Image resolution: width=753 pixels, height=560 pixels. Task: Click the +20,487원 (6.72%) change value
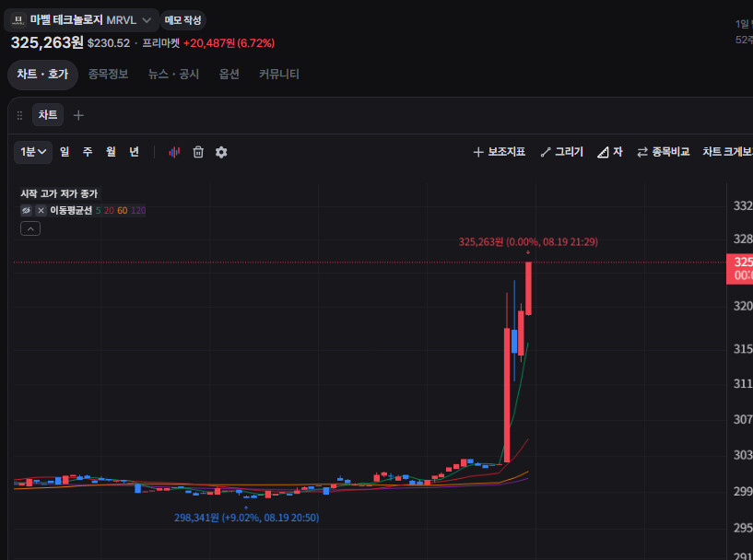coord(229,43)
